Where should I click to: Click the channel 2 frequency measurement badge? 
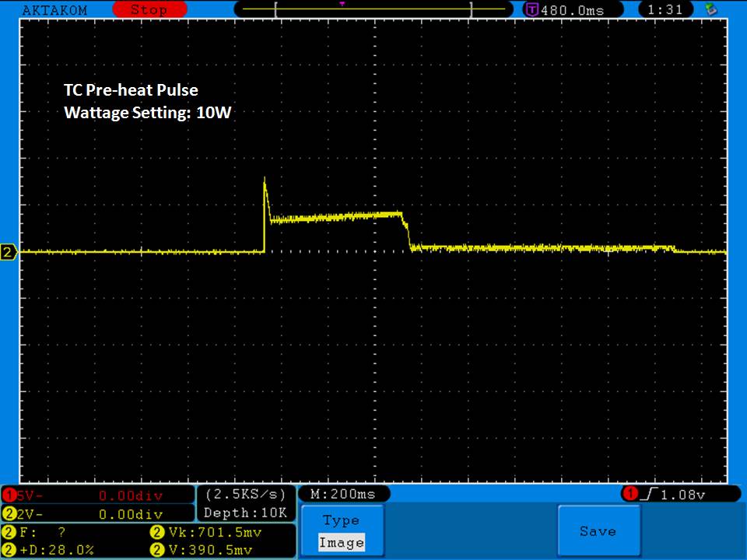click(x=9, y=533)
